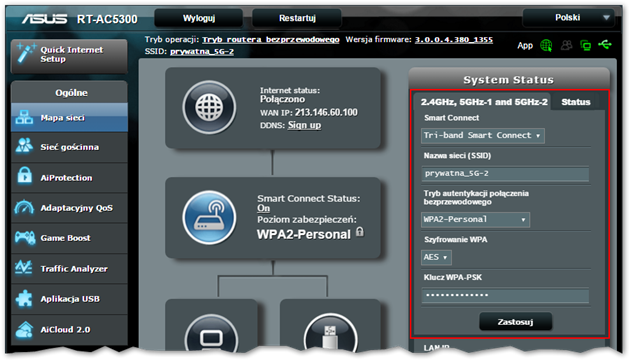Open firmware version 3.0.0.4.380_1355 link

pyautogui.click(x=454, y=39)
